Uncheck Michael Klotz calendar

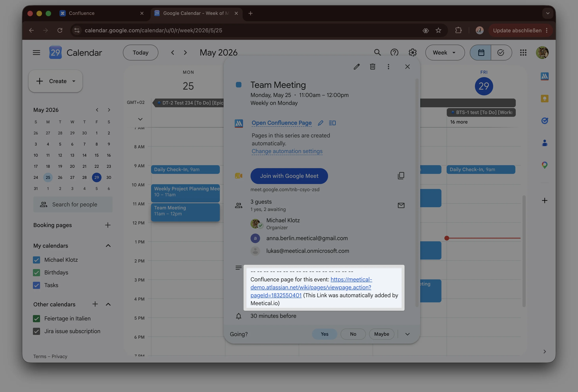[36, 260]
